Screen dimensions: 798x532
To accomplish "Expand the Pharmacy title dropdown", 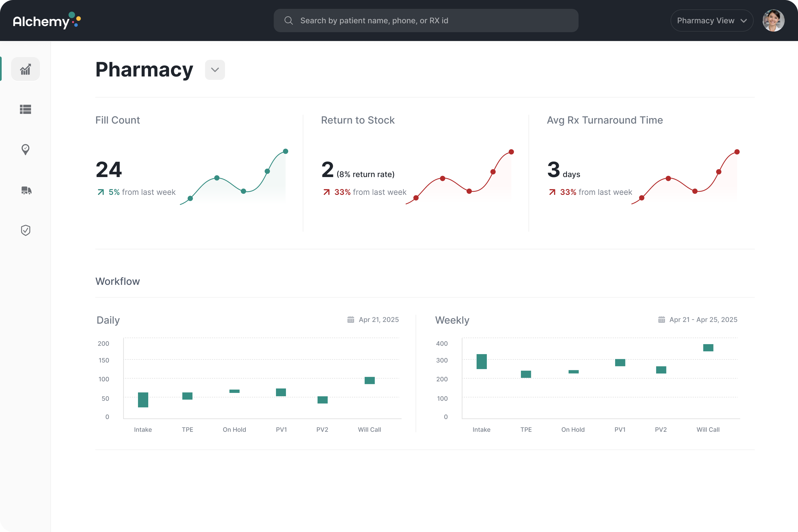I will tap(215, 70).
